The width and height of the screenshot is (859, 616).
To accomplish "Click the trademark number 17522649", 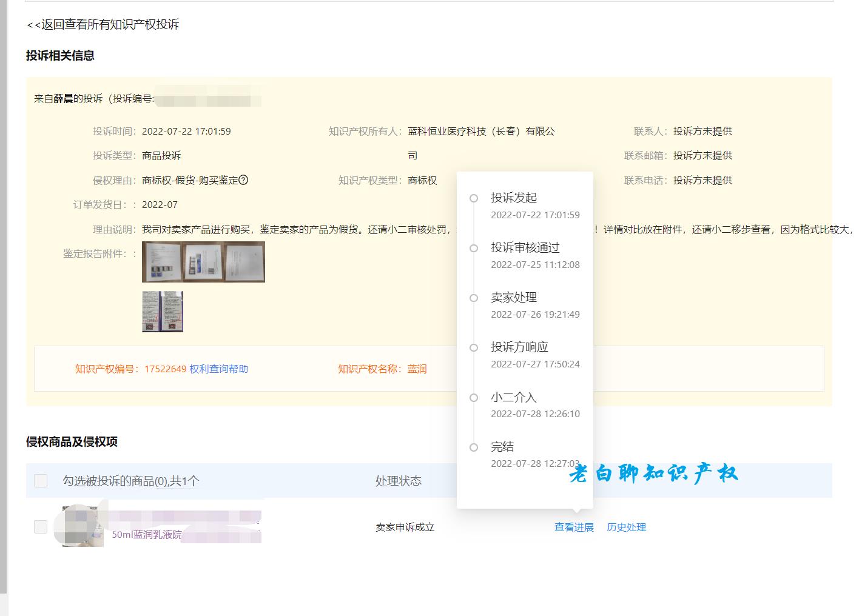I will coord(165,369).
